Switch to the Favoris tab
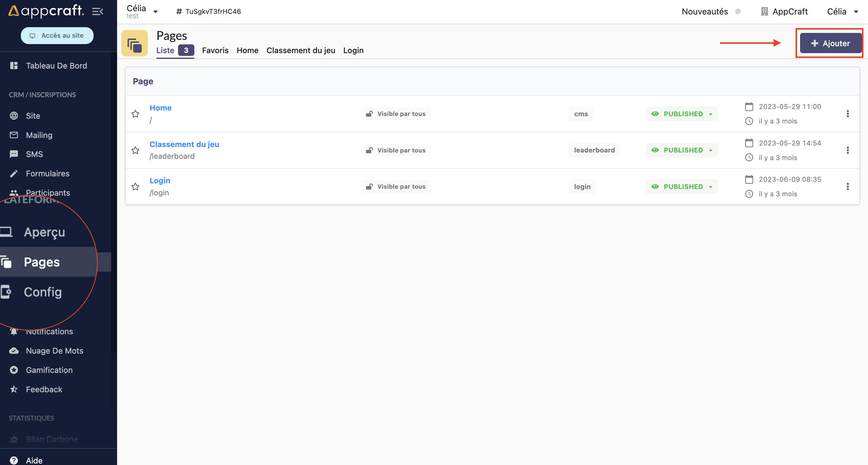Image resolution: width=868 pixels, height=465 pixels. (215, 50)
